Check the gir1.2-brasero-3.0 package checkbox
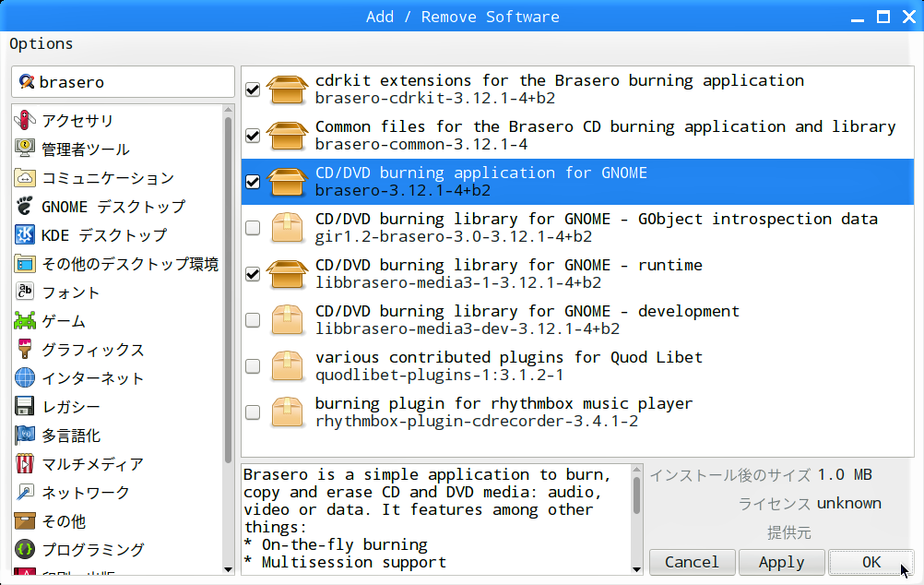Viewport: 924px width, 585px height. tap(253, 228)
